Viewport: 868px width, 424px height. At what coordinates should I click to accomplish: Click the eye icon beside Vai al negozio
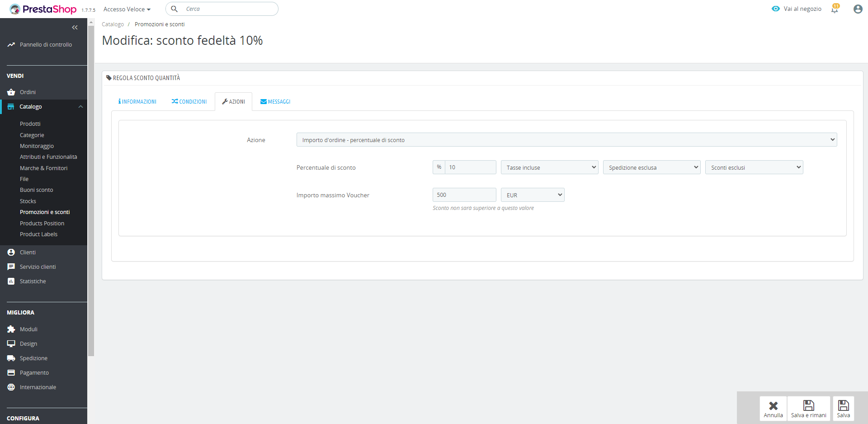pos(776,9)
